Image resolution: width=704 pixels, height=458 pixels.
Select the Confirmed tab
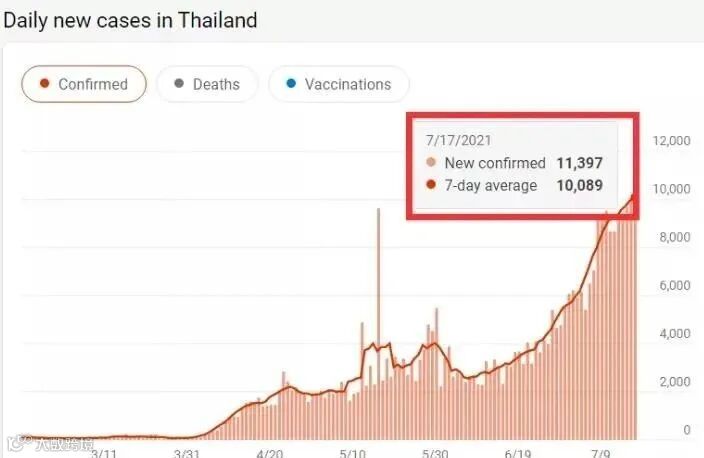point(84,84)
